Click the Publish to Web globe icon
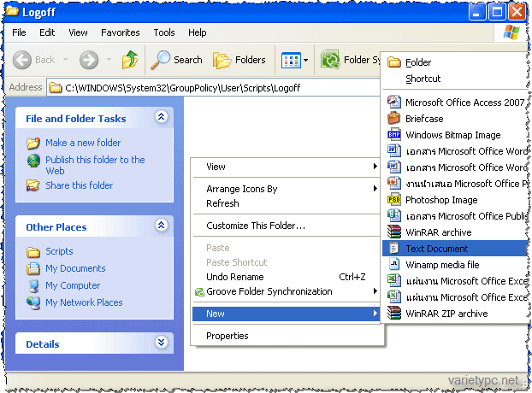 (x=33, y=161)
